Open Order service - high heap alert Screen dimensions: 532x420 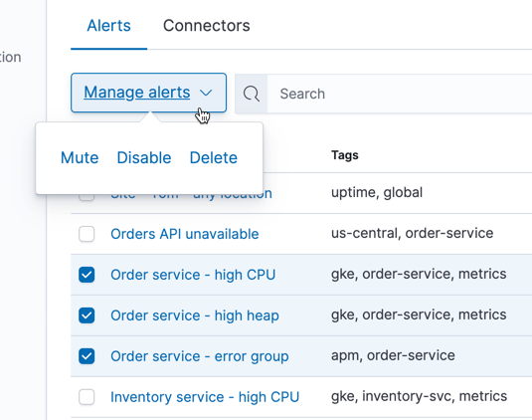tap(195, 315)
